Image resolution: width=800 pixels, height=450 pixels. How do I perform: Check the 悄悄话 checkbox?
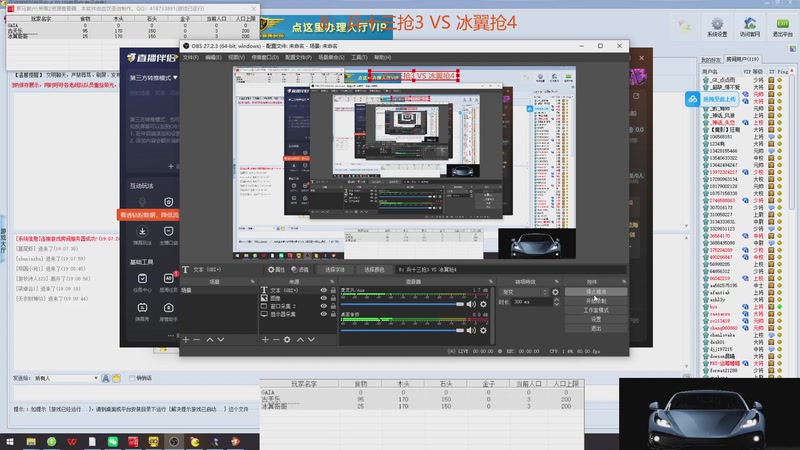[132, 379]
